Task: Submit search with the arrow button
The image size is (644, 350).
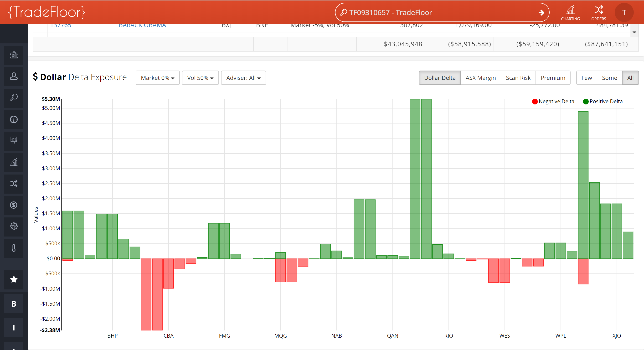Action: 541,12
